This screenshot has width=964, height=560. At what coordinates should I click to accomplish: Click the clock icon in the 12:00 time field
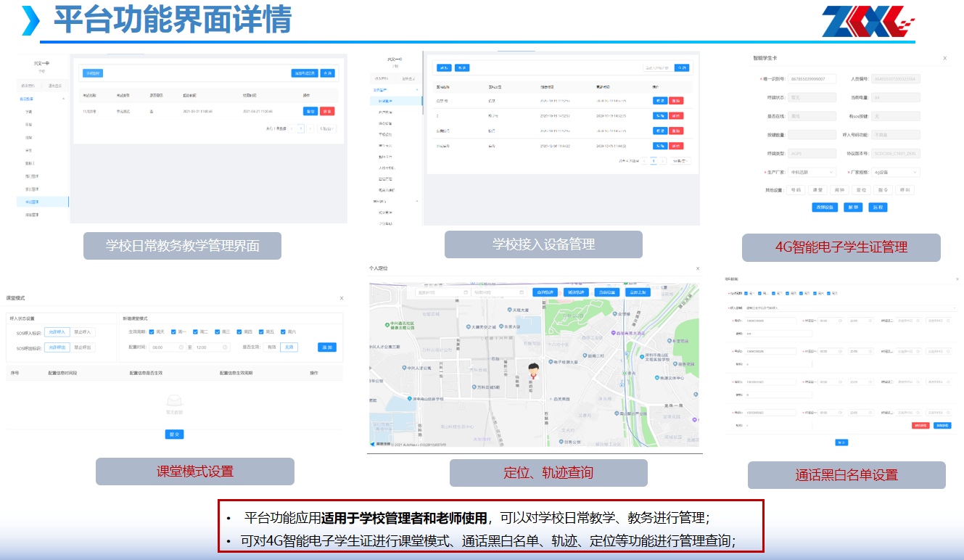point(226,347)
